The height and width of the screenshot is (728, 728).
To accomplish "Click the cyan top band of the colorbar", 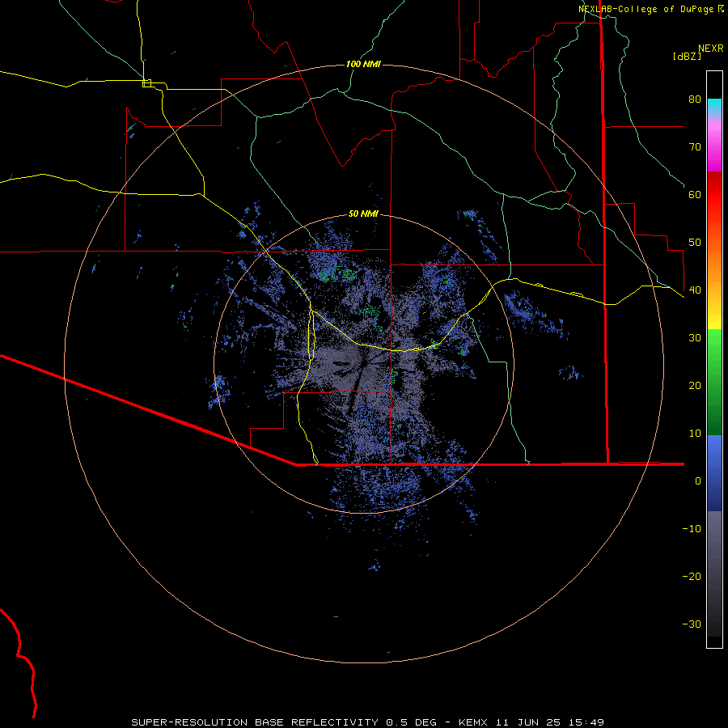I will point(714,106).
